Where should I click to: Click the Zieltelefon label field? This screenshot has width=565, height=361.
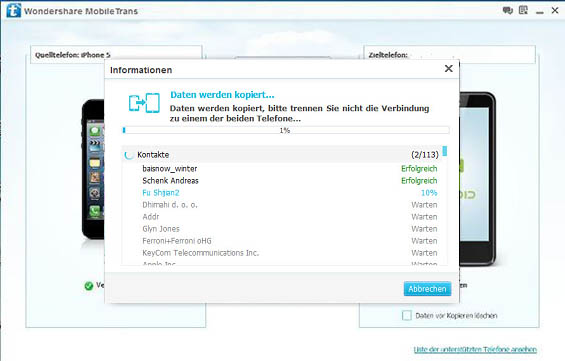coord(449,55)
